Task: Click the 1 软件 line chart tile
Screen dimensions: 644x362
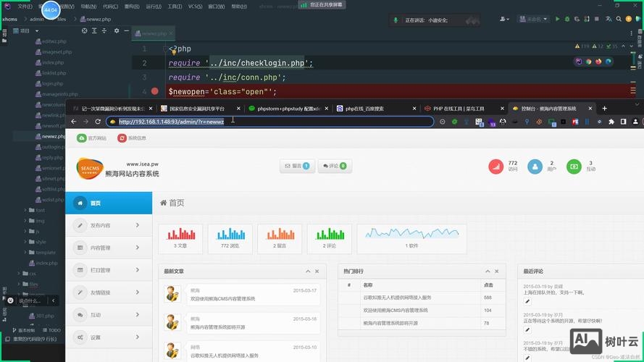Action: (x=411, y=238)
